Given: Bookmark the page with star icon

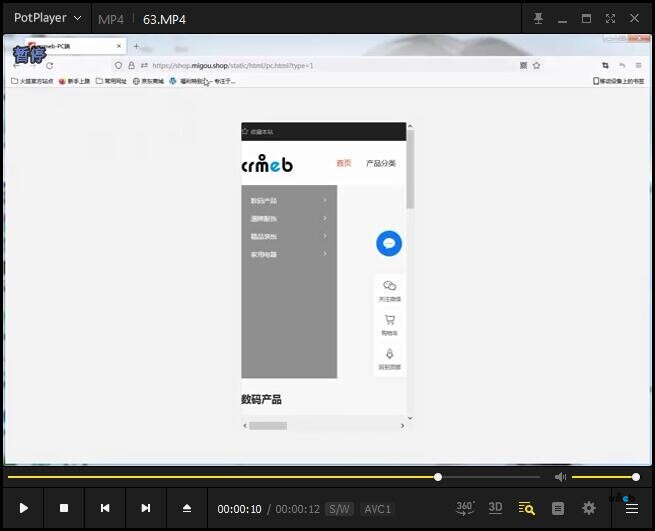Looking at the screenshot, I should [x=537, y=65].
